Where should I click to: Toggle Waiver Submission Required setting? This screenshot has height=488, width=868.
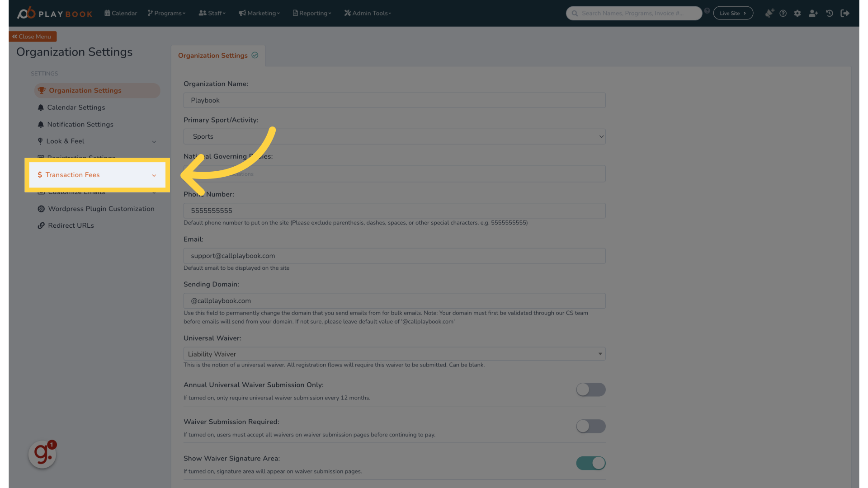coord(590,426)
